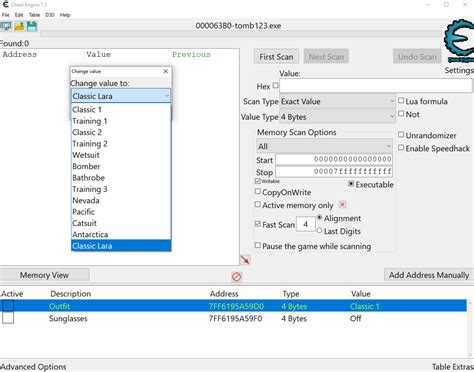Click the First Scan button
The image size is (474, 372).
point(276,57)
